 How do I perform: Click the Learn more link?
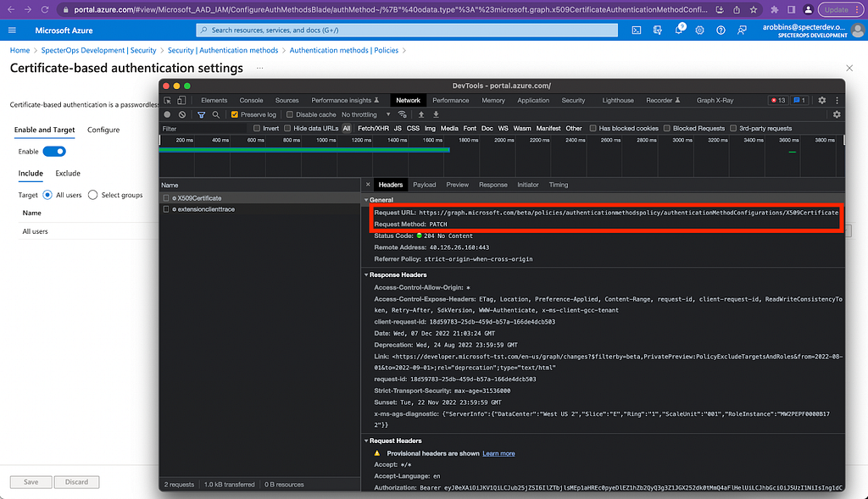498,453
